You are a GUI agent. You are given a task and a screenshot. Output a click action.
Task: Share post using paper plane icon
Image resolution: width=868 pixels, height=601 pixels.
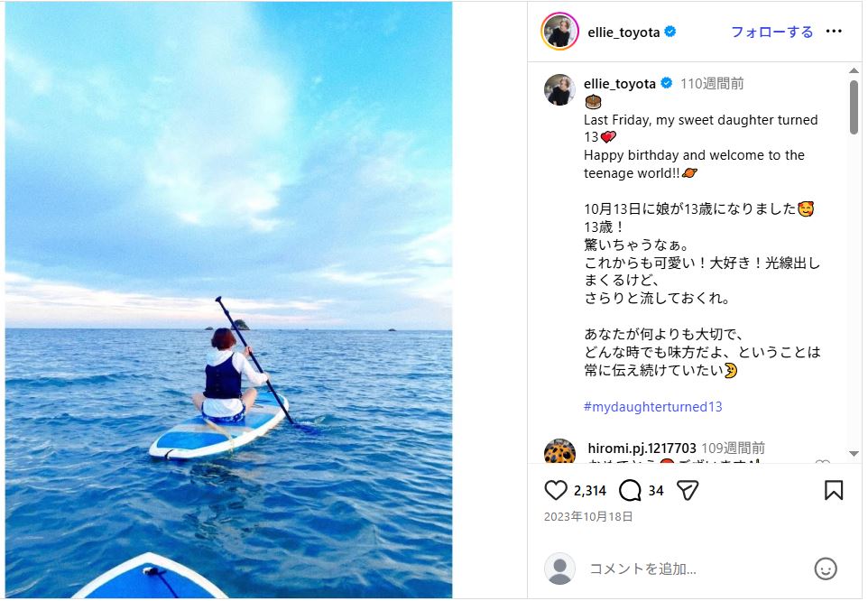688,490
